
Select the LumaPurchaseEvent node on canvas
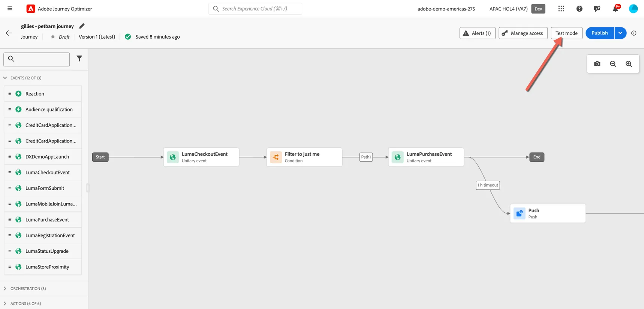(x=426, y=157)
